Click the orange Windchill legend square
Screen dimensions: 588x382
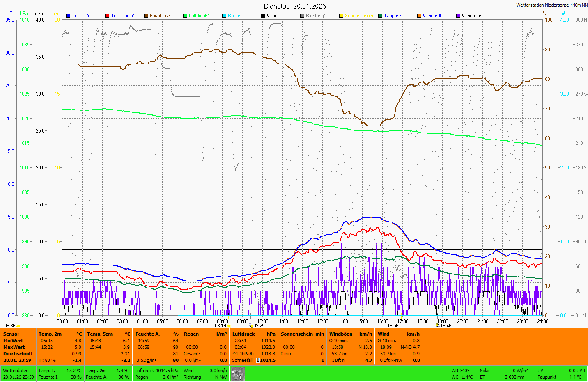click(x=419, y=16)
